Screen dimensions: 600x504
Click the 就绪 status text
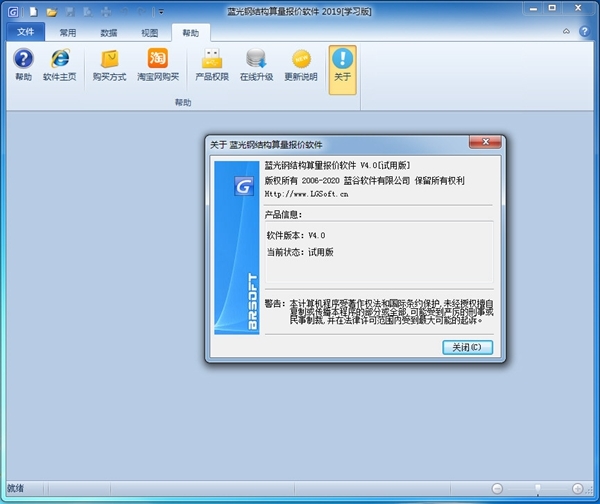tap(15, 488)
